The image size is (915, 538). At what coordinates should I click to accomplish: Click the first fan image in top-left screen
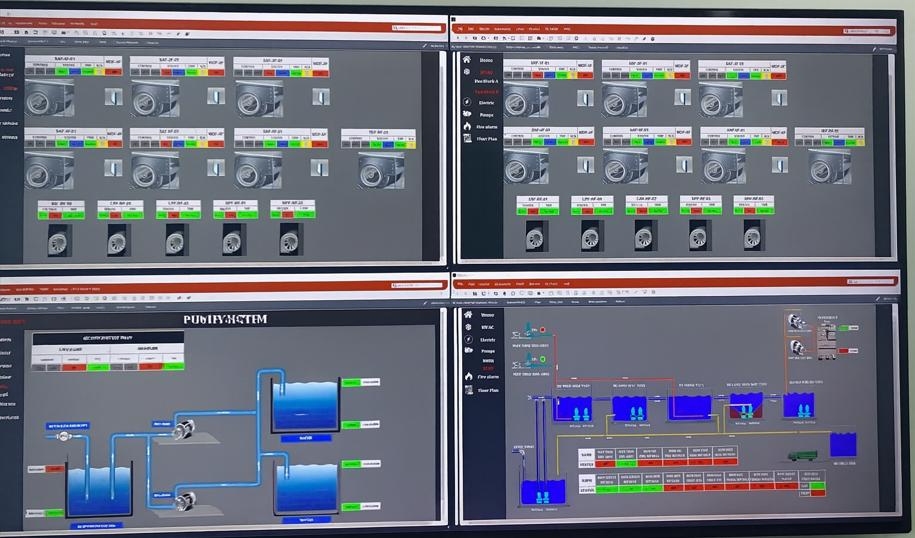(49, 98)
